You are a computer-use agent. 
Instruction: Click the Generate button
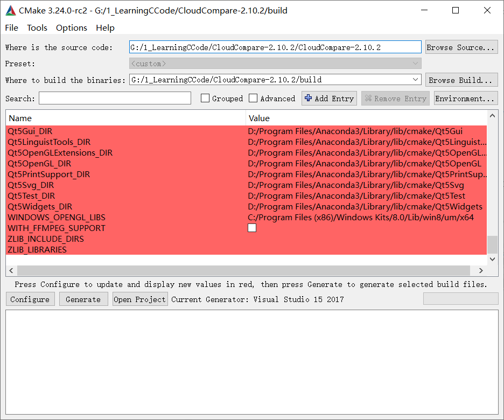coord(83,299)
